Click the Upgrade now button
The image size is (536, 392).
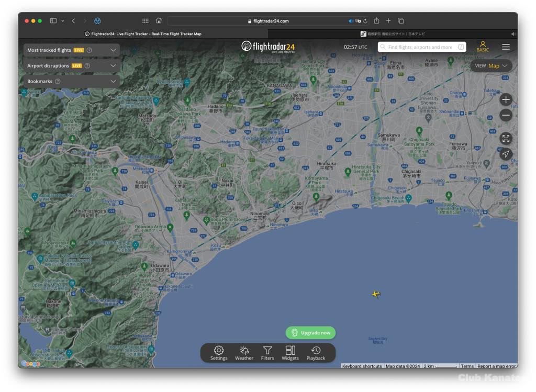(x=310, y=333)
